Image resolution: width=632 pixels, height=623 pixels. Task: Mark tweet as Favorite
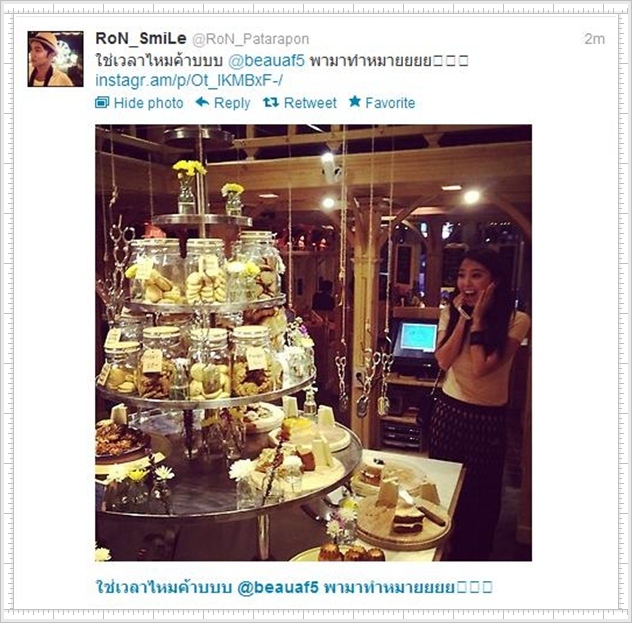(390, 103)
